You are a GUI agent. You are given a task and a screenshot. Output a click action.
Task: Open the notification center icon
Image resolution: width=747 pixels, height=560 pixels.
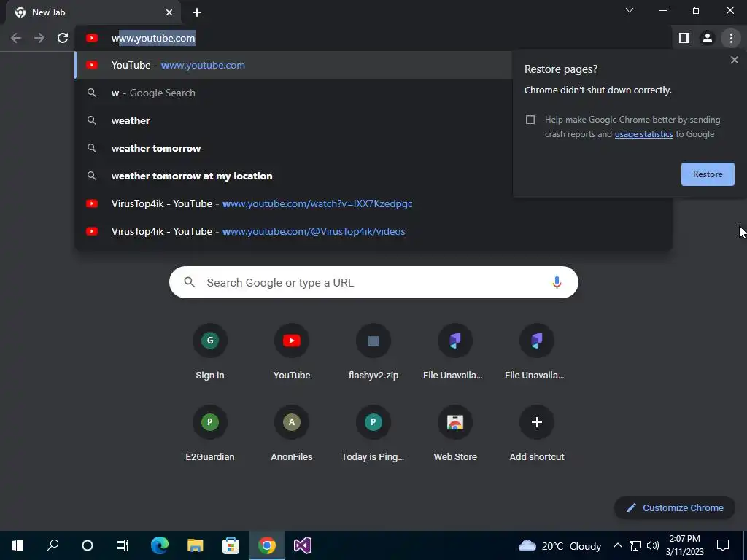(x=723, y=545)
